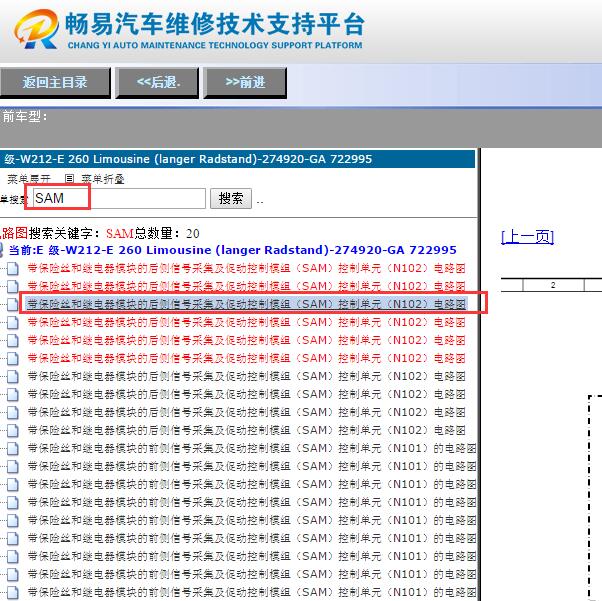Return to main directory with 返回主目录

click(55, 82)
